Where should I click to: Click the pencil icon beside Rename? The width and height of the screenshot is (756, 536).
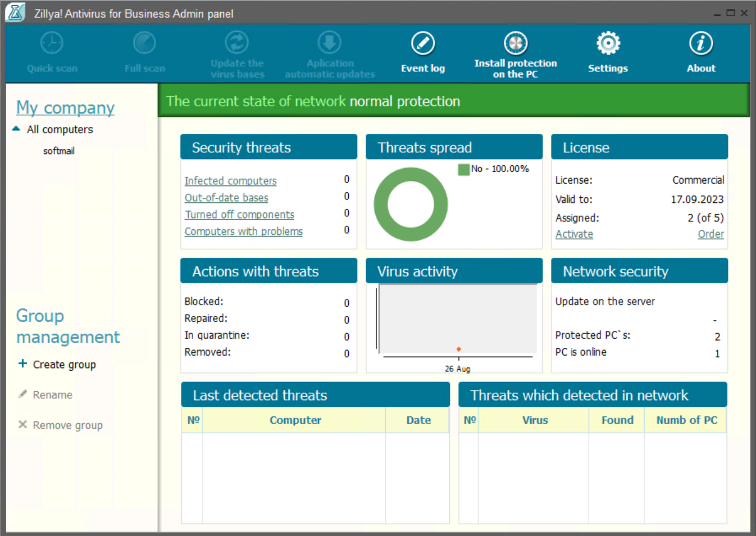pos(22,394)
